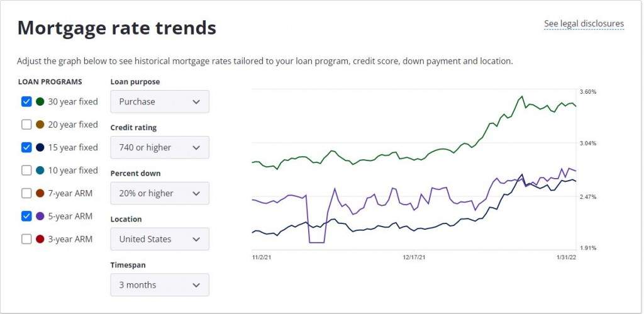Open the Loan purpose dropdown
Image resolution: width=644 pixels, height=314 pixels.
tap(160, 101)
